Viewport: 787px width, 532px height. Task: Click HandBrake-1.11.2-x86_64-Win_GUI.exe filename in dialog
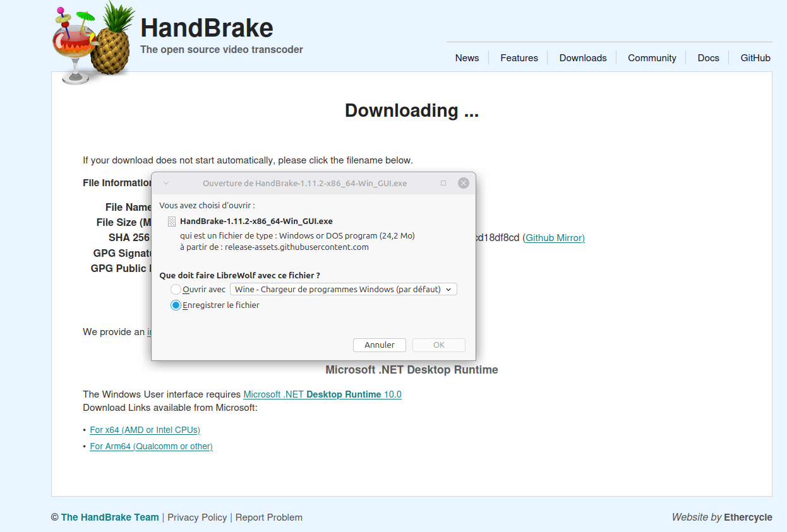[x=256, y=222]
